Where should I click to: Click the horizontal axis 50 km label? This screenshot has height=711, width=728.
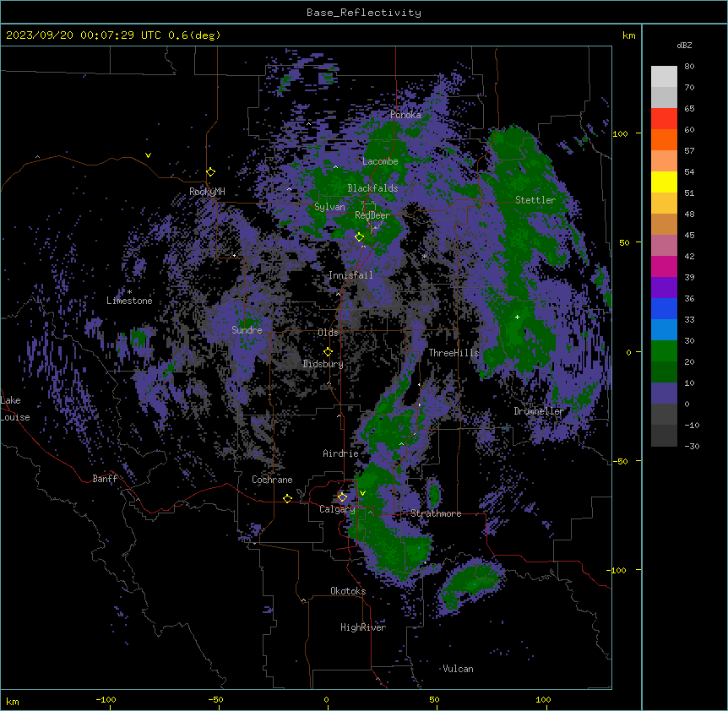(x=434, y=699)
